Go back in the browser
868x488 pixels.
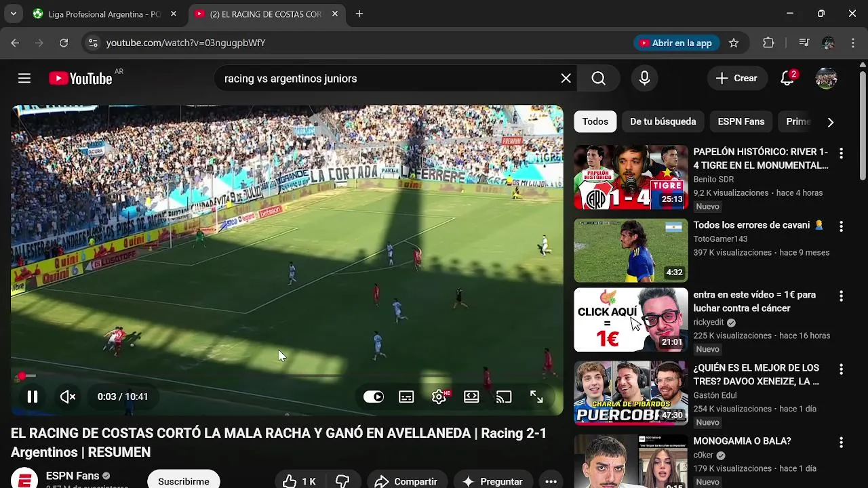(15, 43)
